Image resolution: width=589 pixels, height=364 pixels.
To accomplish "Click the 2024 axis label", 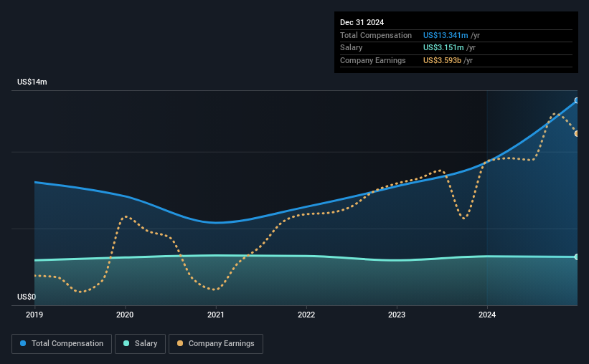I will (487, 315).
